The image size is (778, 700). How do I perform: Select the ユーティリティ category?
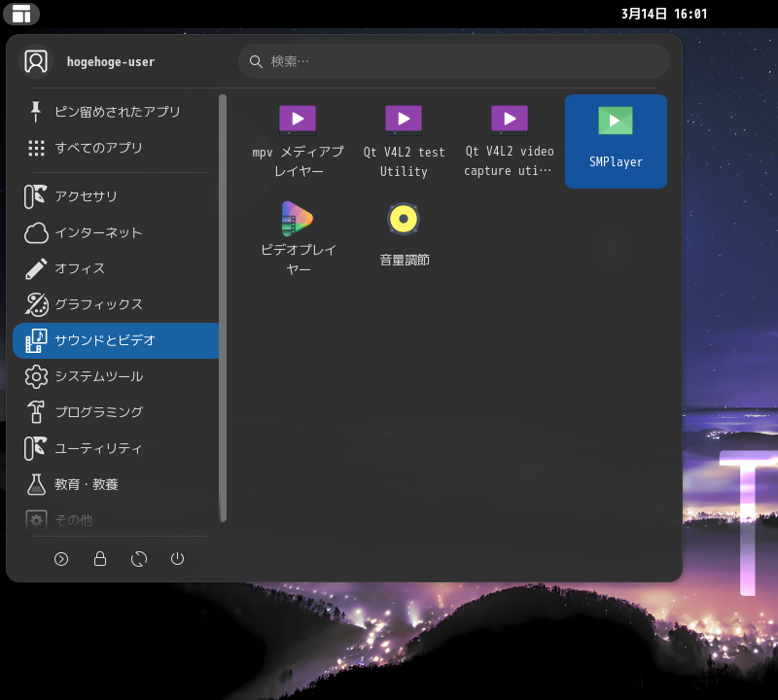pos(115,448)
